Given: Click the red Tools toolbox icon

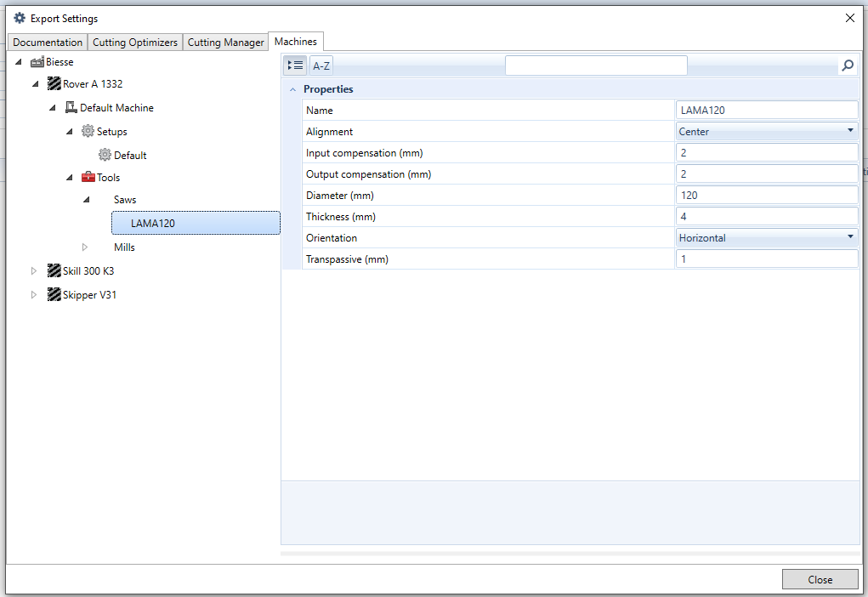Looking at the screenshot, I should coord(88,178).
